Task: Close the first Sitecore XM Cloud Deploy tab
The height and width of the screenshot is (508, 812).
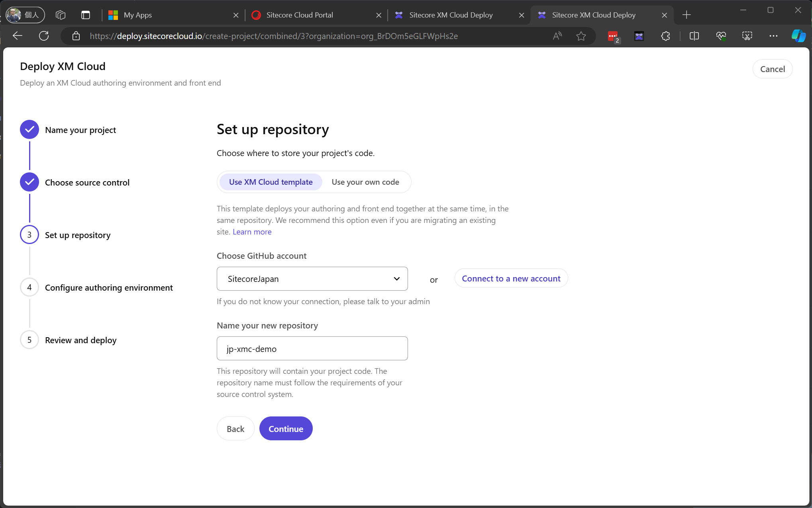Action: pyautogui.click(x=522, y=15)
